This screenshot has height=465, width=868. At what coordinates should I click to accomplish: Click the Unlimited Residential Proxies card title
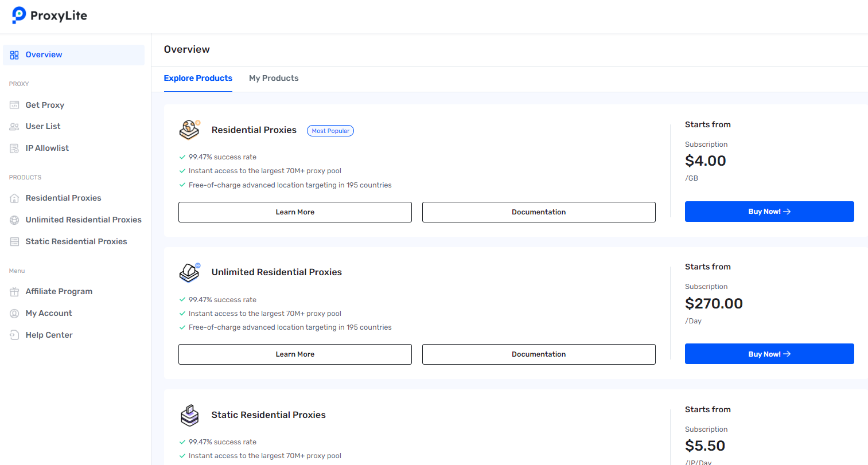(x=277, y=272)
